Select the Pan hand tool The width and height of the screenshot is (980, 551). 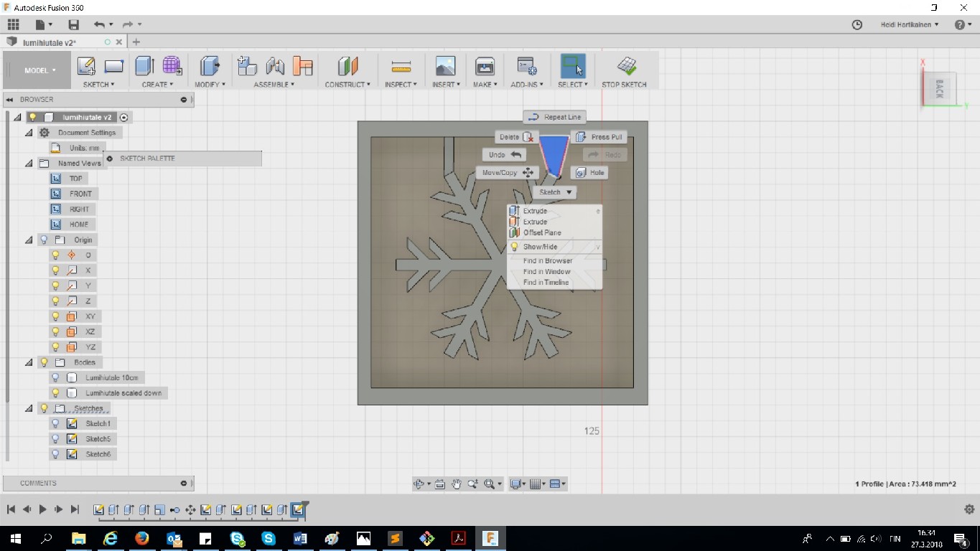pyautogui.click(x=457, y=484)
